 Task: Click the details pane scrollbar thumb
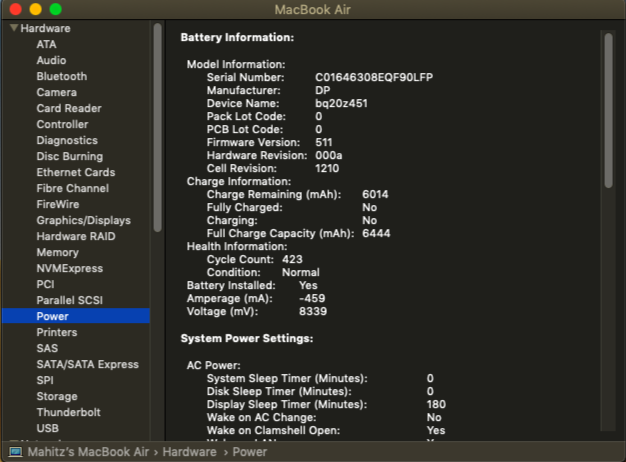click(x=608, y=111)
